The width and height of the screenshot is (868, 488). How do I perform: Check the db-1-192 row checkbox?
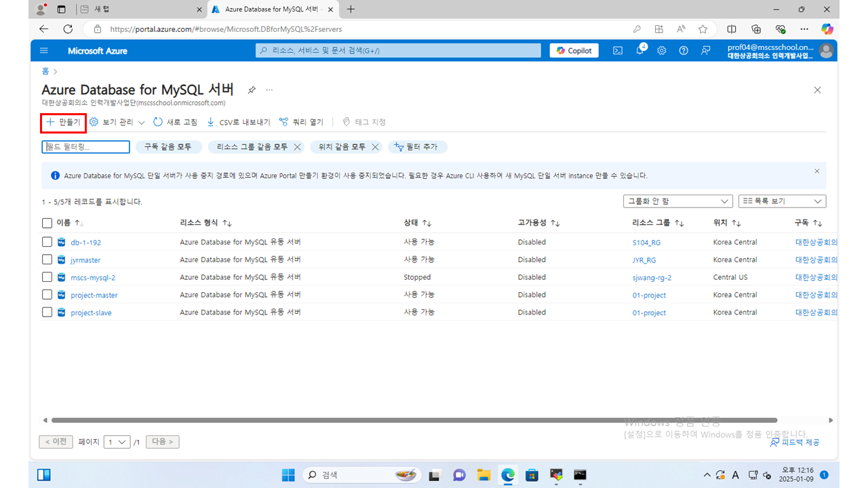tap(47, 242)
